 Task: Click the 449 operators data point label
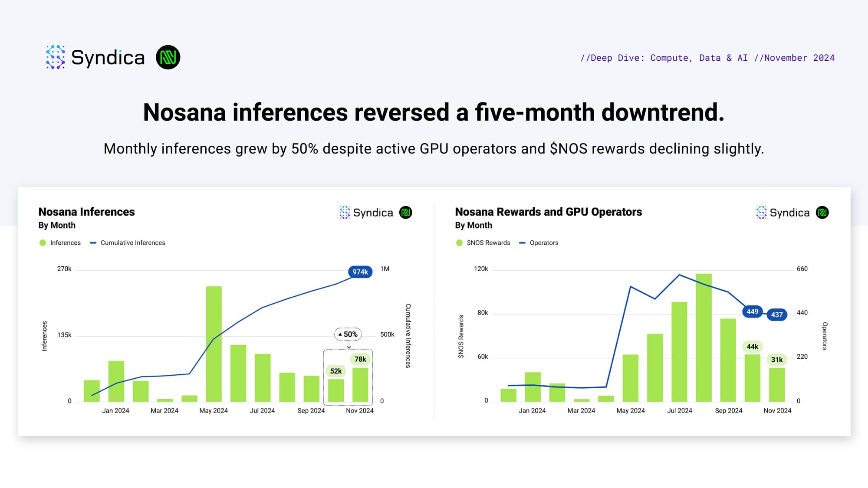[x=752, y=311]
